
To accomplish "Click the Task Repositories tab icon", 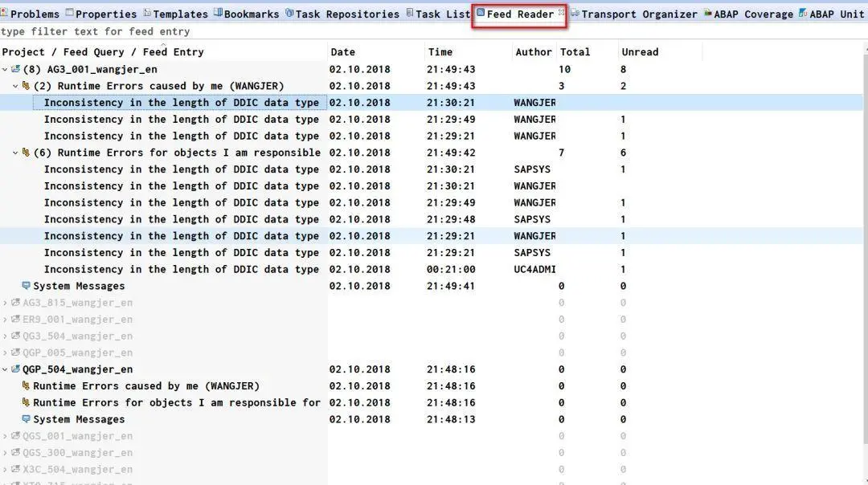I will 289,13.
